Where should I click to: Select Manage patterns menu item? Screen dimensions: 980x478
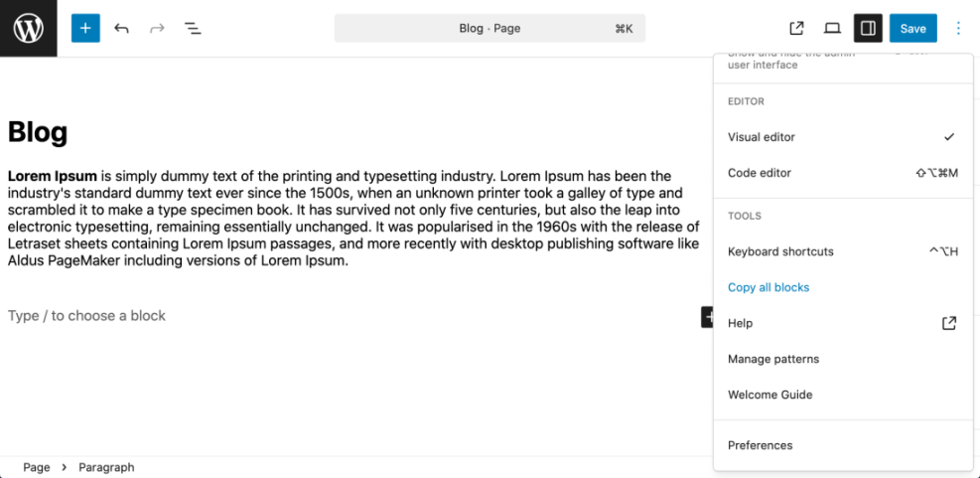pos(773,359)
